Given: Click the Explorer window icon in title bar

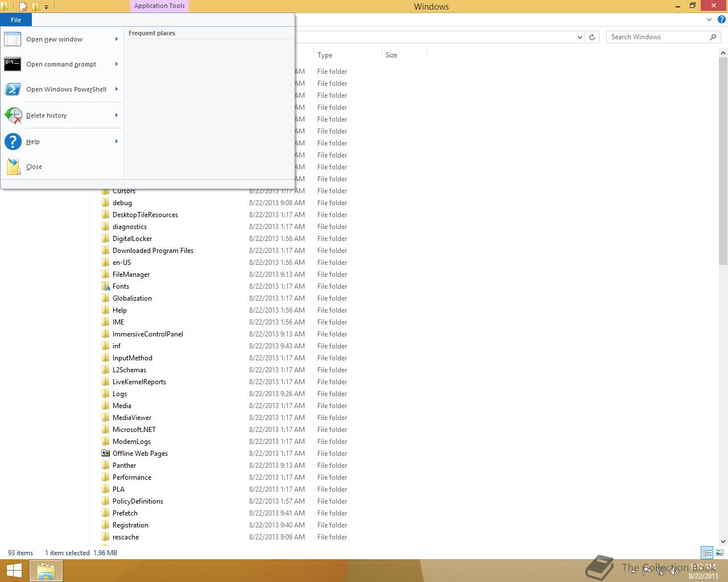Looking at the screenshot, I should click(x=5, y=7).
